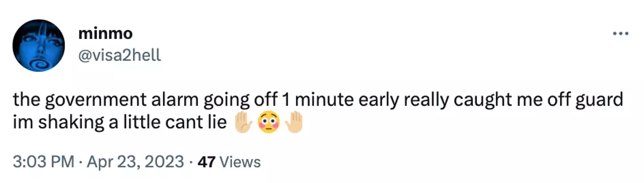Screen dimensions: 644x183
Task: Visit the @visa2hell handle link
Action: [x=119, y=56]
